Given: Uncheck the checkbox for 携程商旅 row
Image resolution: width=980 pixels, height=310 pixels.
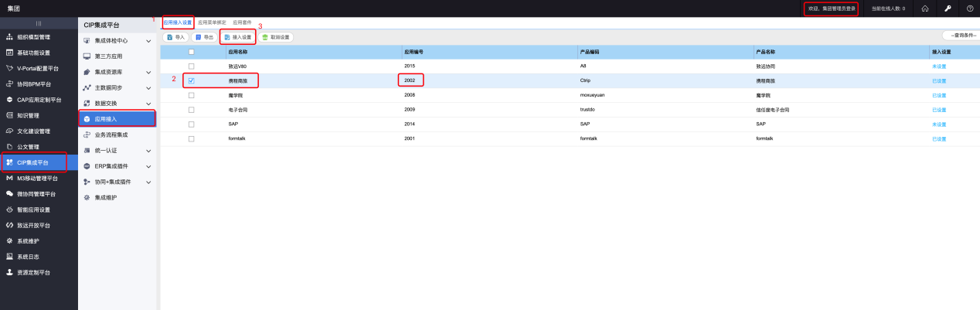Looking at the screenshot, I should point(192,80).
